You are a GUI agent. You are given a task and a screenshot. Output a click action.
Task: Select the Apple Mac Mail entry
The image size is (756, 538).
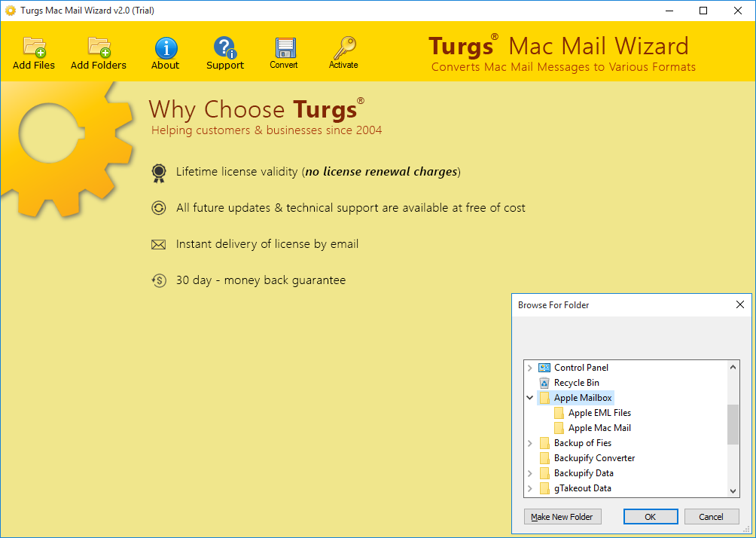coord(599,427)
